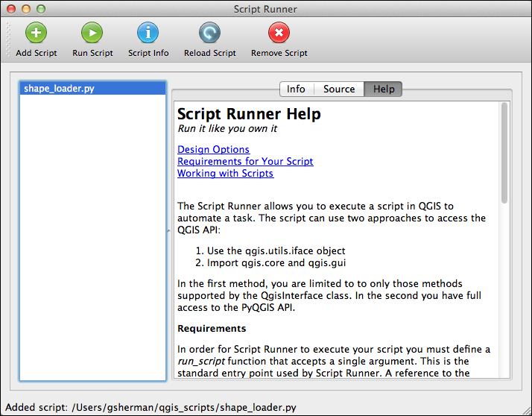Screen dimensions: 532x416
Task: Follow Requirements for Your Script link
Action: pos(245,161)
